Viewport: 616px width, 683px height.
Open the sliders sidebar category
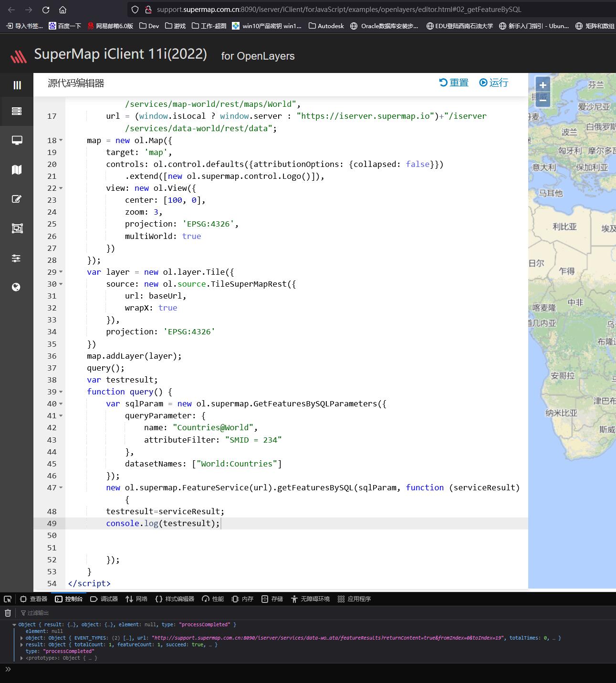pos(16,258)
